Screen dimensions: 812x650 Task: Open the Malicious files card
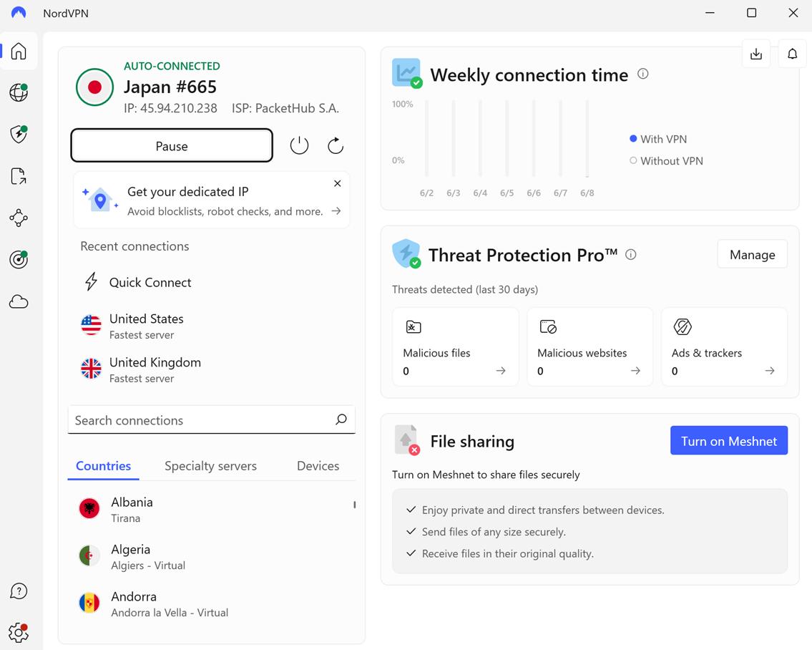(x=455, y=346)
